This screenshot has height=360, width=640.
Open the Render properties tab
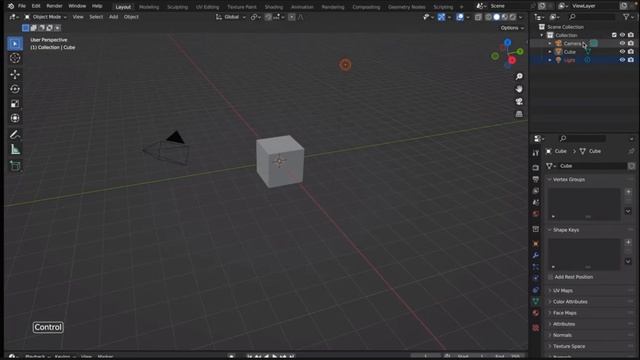coord(536,167)
